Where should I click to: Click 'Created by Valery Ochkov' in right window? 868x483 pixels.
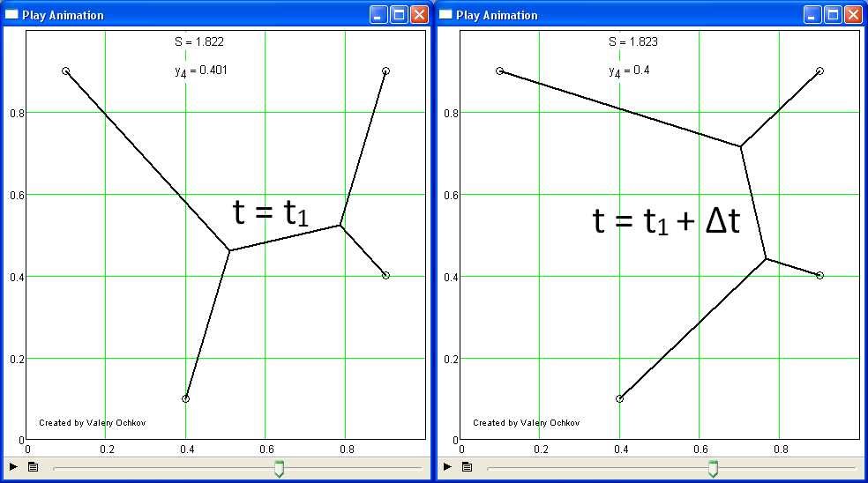(527, 423)
